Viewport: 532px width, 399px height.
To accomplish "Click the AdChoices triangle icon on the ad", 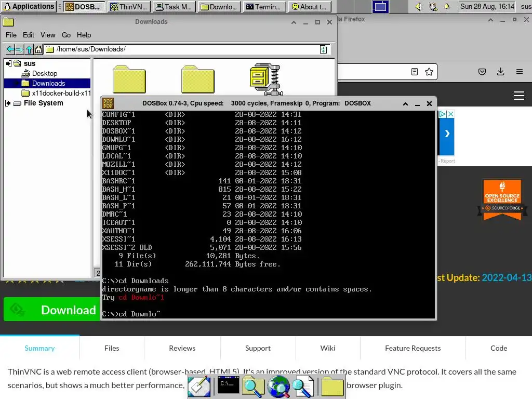I will 443,114.
